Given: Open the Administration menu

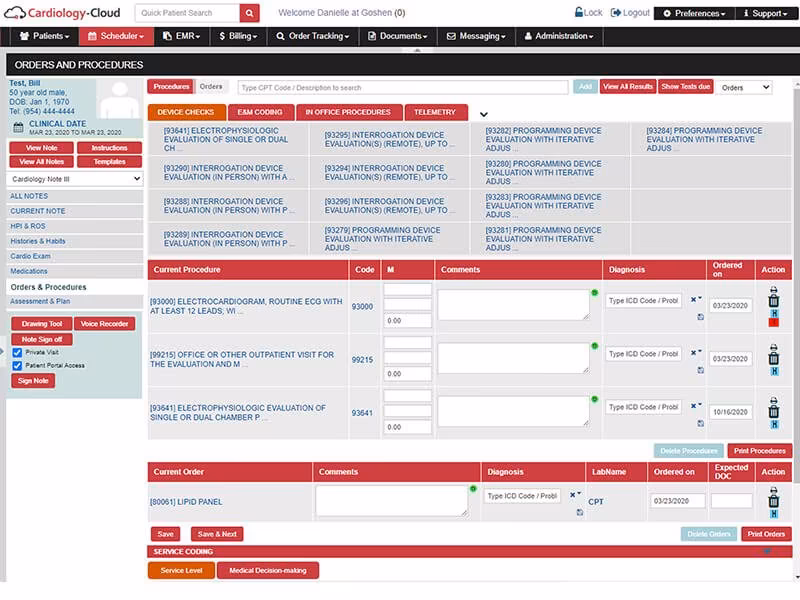Looking at the screenshot, I should (x=559, y=36).
